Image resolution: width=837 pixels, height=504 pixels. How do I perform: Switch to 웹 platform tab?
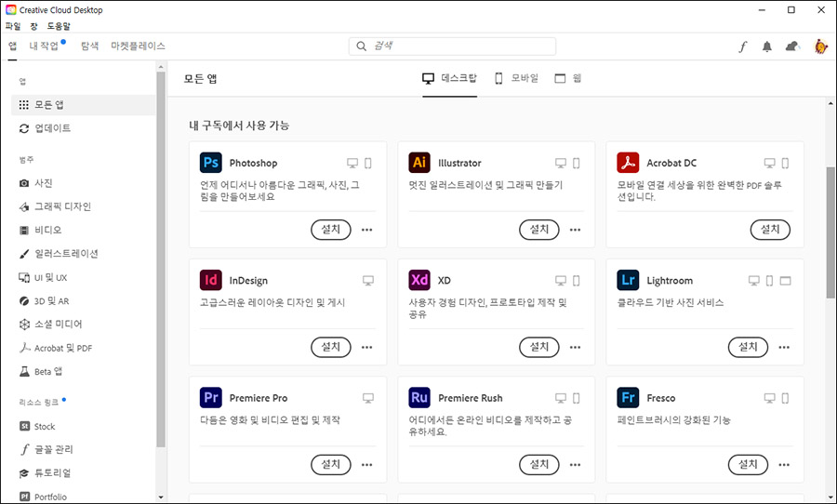(x=568, y=78)
